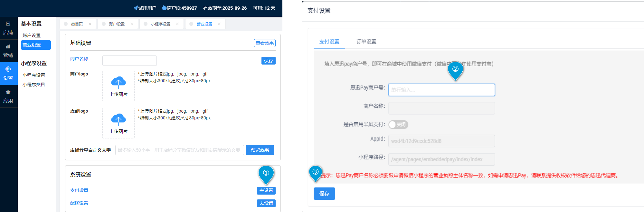Select 支付设置 tab in payment panel
The height and width of the screenshot is (212, 644).
[x=329, y=42]
